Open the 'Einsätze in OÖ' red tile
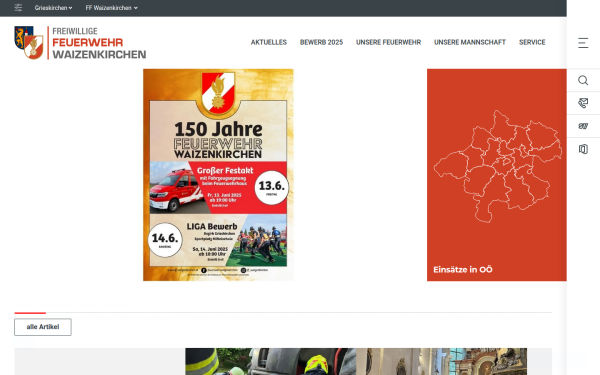 pyautogui.click(x=497, y=175)
